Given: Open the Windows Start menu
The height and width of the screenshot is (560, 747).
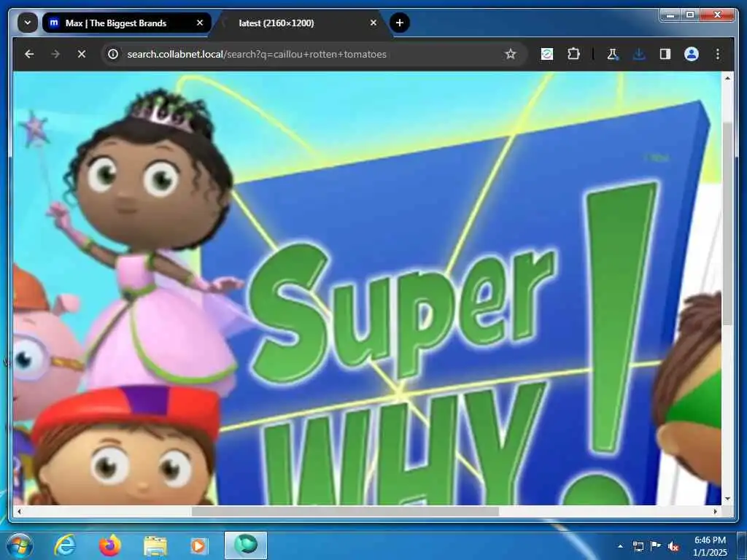Looking at the screenshot, I should pyautogui.click(x=19, y=545).
